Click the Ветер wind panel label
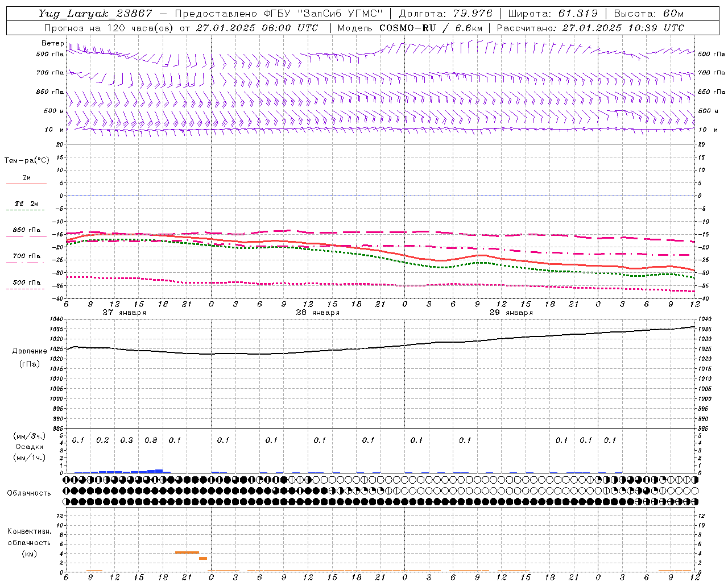728x582 pixels. point(52,43)
